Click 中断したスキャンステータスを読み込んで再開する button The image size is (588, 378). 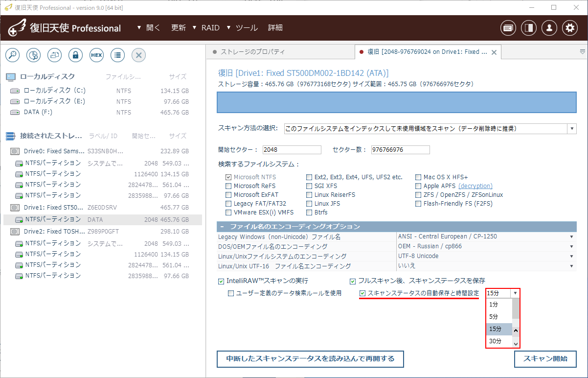tap(310, 359)
